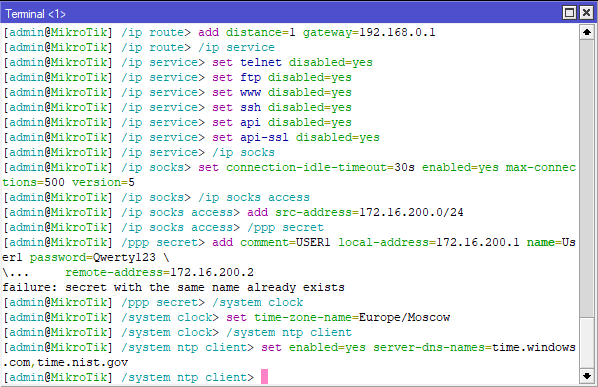Click the vertical scrollbar thumb

(587, 178)
